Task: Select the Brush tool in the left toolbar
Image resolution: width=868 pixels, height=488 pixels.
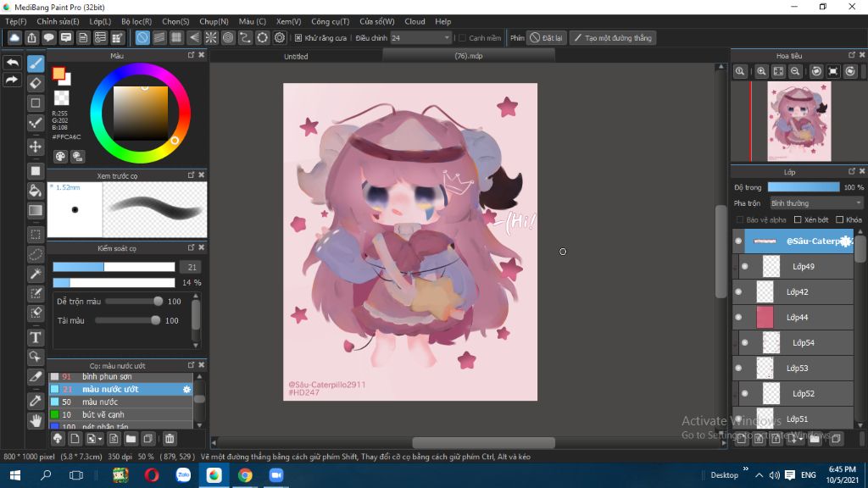Action: (x=36, y=64)
